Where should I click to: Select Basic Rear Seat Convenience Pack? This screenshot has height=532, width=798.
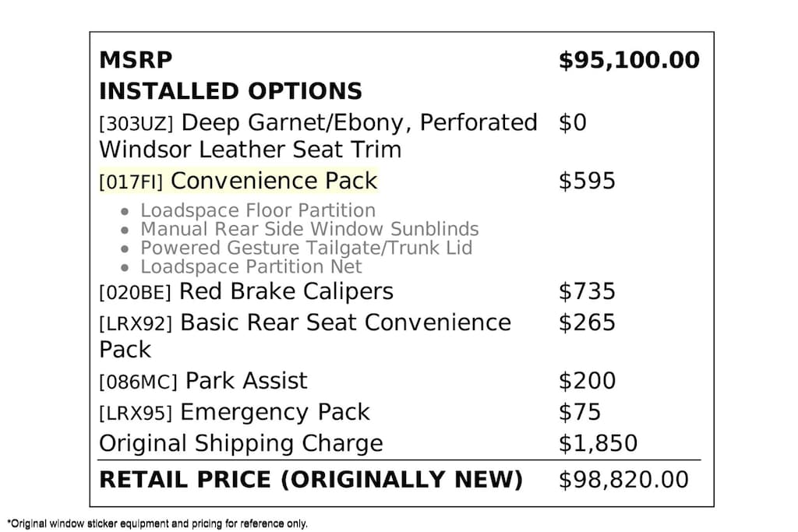[305, 336]
